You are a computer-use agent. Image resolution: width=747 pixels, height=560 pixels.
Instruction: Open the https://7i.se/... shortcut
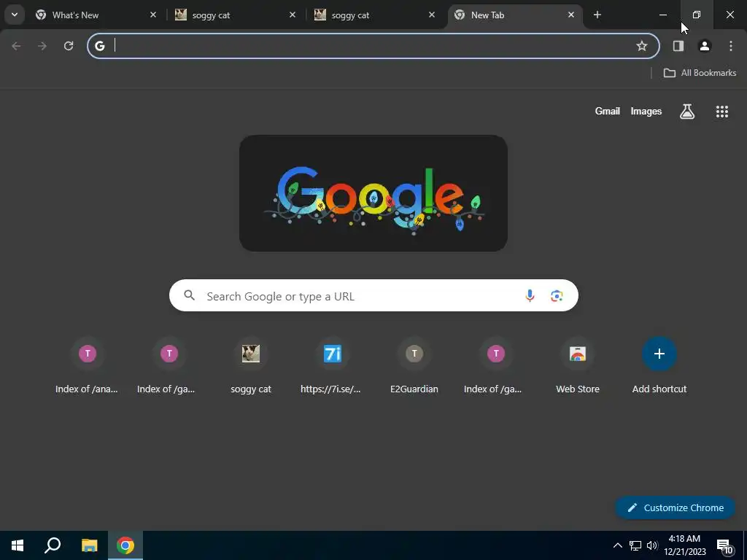tap(332, 367)
